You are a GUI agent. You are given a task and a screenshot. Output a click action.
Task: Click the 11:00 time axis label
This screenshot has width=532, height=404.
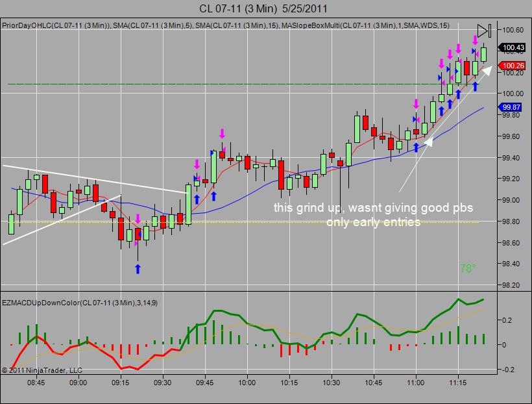click(x=416, y=383)
